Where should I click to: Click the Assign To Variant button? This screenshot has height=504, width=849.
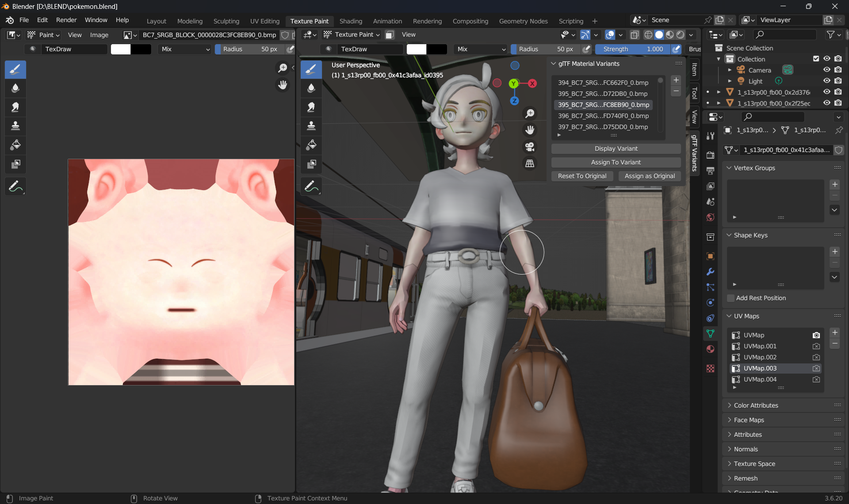tap(616, 162)
